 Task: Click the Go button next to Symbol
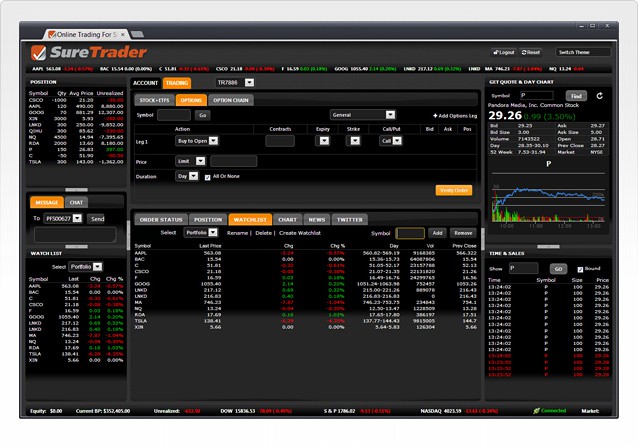click(202, 115)
